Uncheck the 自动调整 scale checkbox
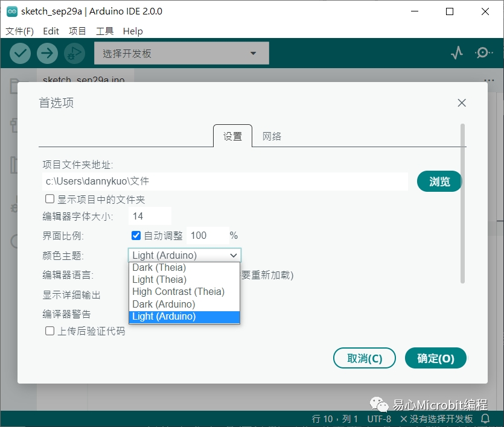Image resolution: width=504 pixels, height=427 pixels. point(136,235)
